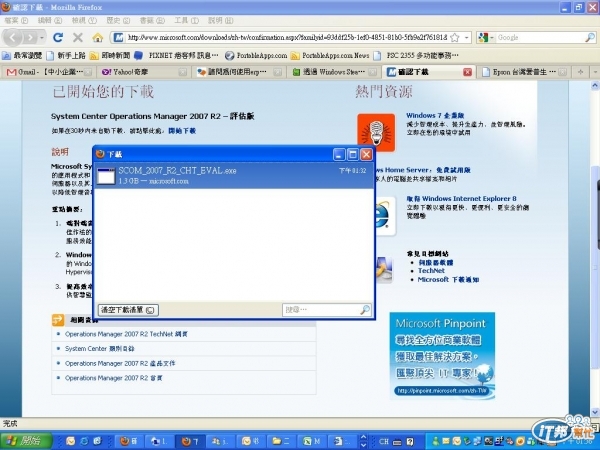This screenshot has height=450, width=600.
Task: Open the 伺服器軟體 link
Action: [x=435, y=262]
